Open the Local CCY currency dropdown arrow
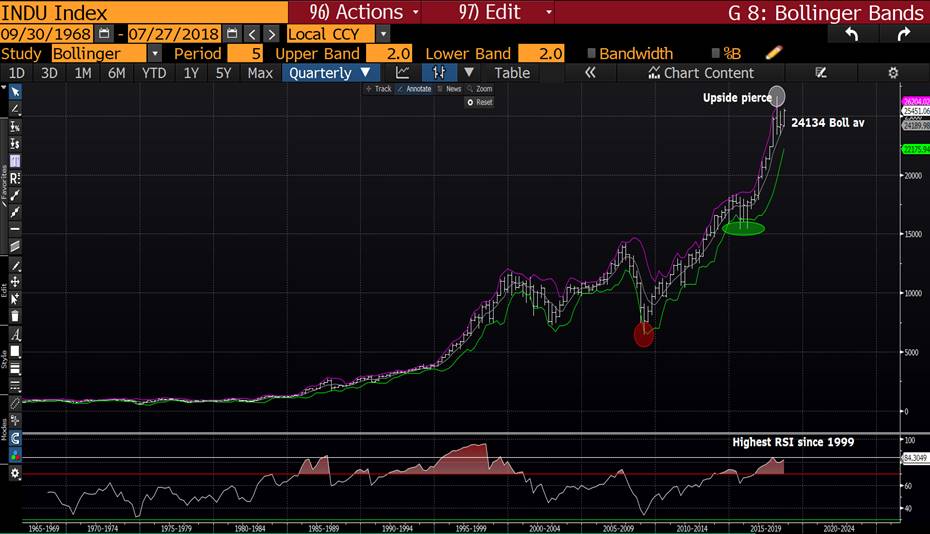 [383, 34]
